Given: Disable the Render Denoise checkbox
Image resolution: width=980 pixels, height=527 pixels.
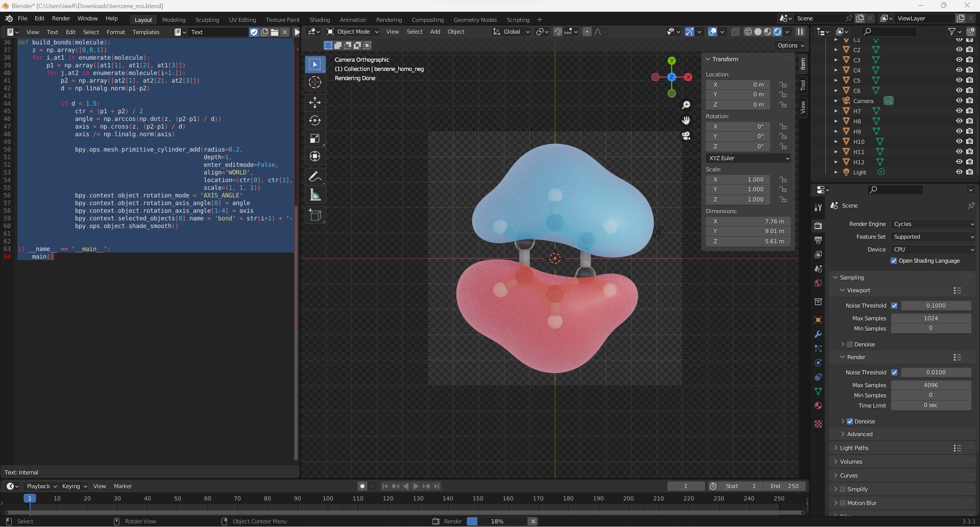Looking at the screenshot, I should coord(850,421).
